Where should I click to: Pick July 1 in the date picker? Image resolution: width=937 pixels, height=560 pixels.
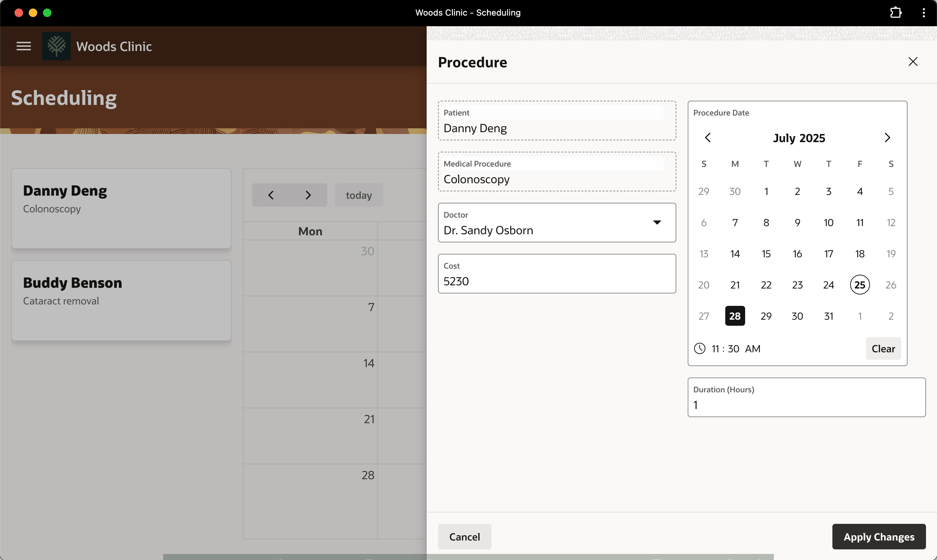pos(766,191)
